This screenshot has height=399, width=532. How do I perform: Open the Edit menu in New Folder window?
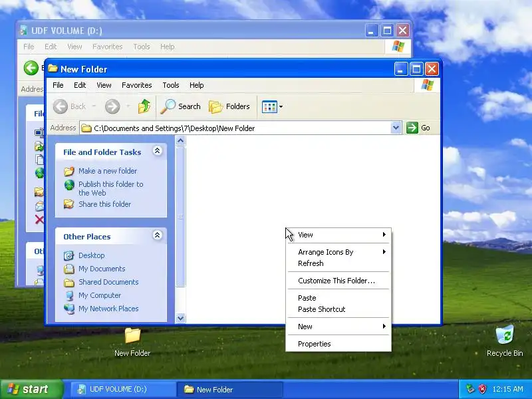point(80,85)
